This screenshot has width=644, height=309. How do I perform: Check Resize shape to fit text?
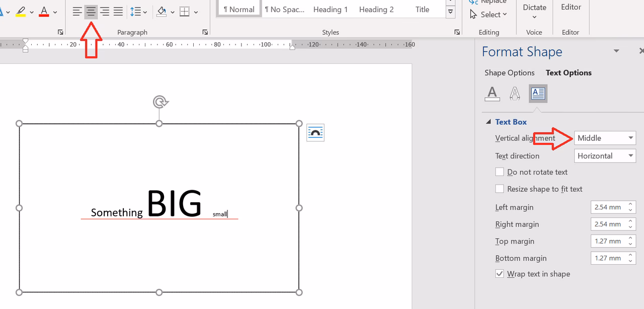pos(500,189)
